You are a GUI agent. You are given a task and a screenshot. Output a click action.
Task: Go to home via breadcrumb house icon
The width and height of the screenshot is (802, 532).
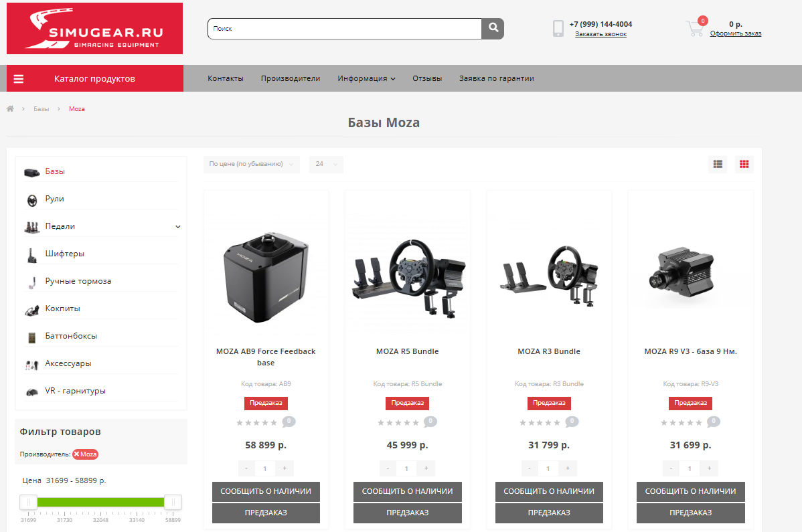(10, 109)
